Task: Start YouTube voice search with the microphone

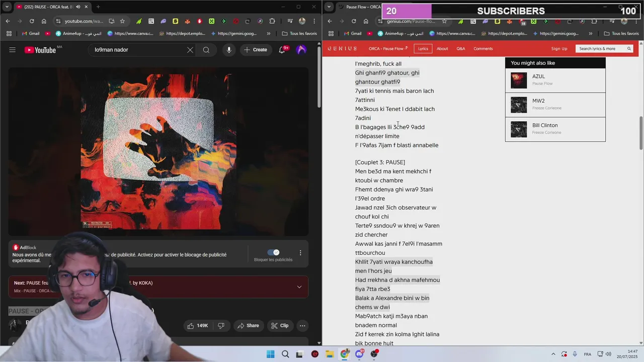Action: (229, 50)
